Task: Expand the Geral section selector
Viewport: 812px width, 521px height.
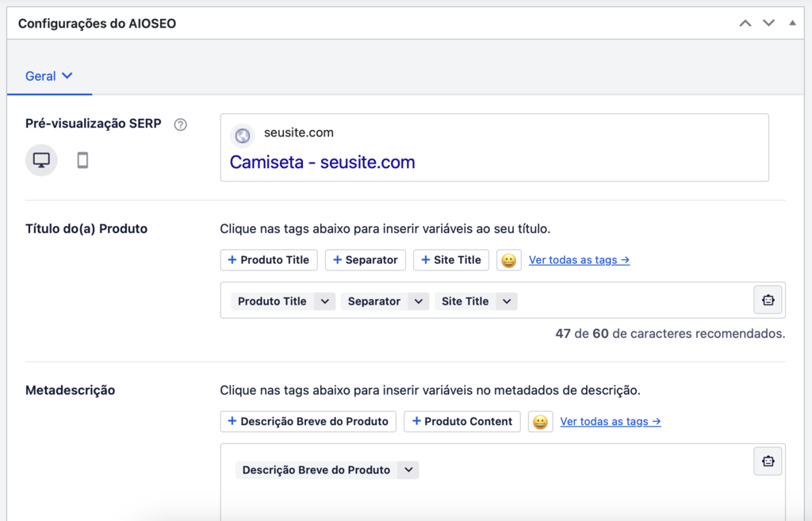Action: [49, 75]
